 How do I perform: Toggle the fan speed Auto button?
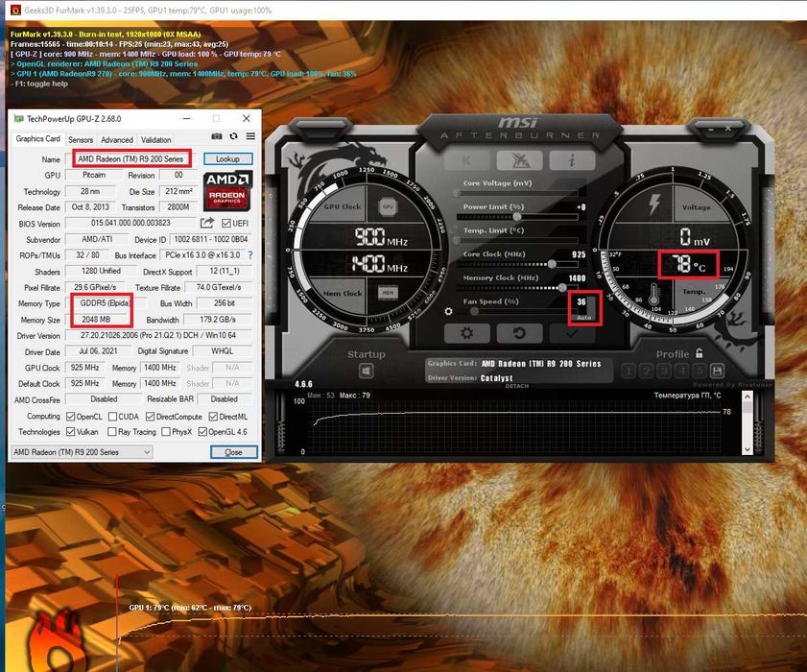click(584, 317)
